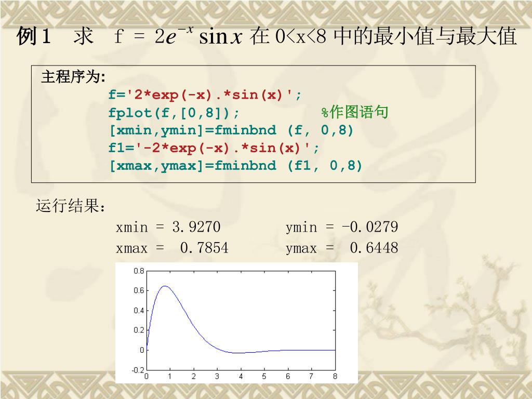532x399 pixels.
Task: Click the heading 主程序为:
Action: [73, 76]
